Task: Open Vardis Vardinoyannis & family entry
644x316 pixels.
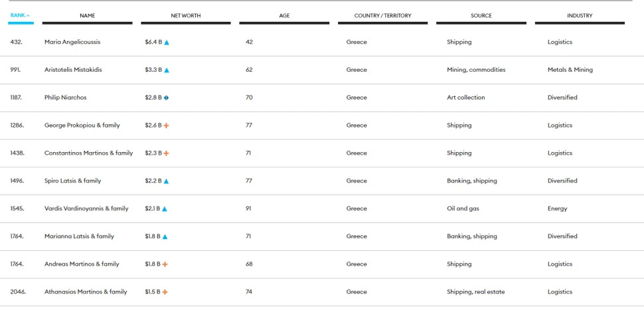Action: click(86, 208)
